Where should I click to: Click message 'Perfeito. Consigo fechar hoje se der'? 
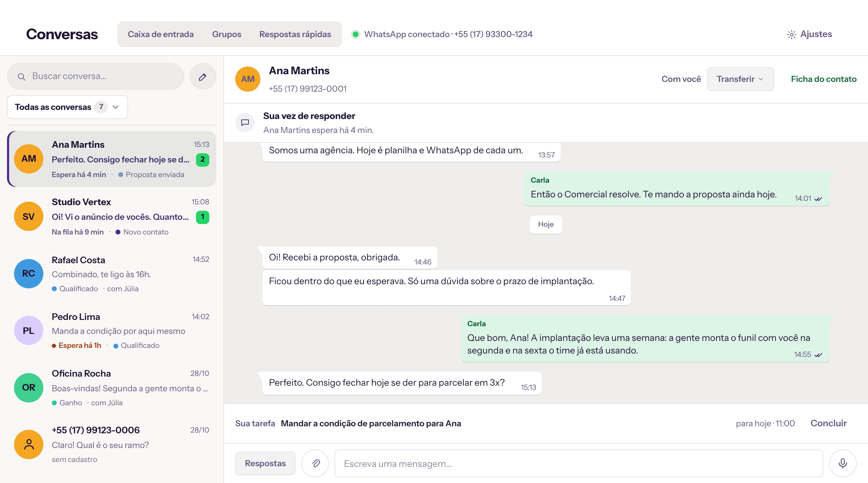point(402,383)
